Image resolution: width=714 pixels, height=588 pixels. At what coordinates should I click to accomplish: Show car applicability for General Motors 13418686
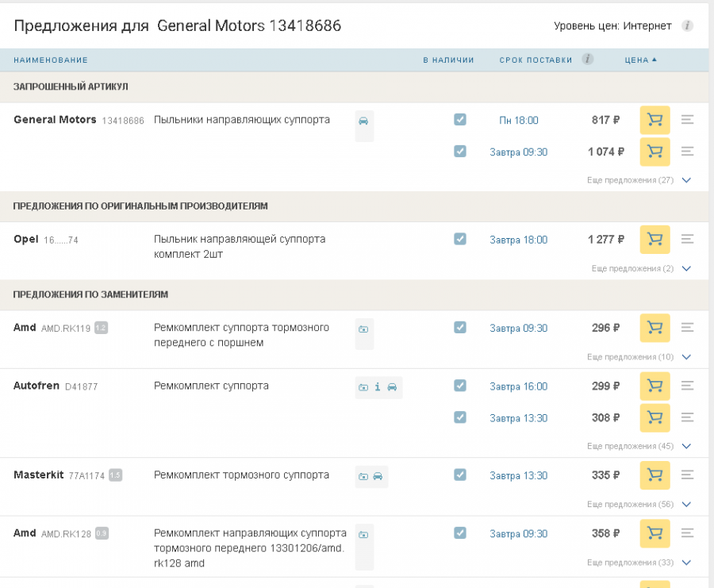tap(363, 121)
